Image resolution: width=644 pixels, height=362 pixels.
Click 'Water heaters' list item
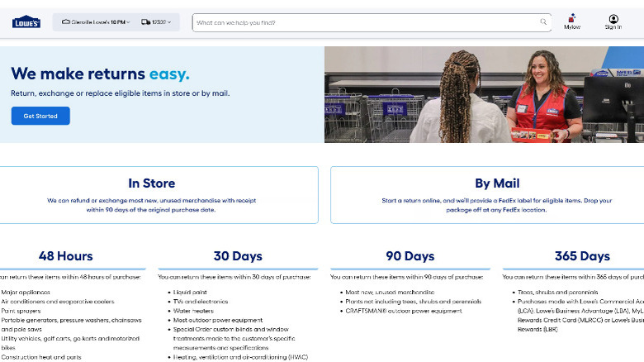click(193, 311)
